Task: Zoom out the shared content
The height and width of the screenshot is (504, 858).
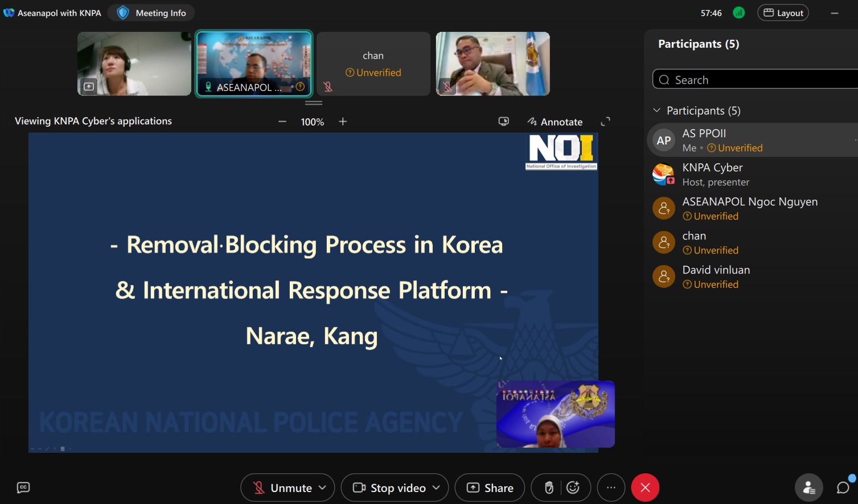Action: (x=282, y=122)
